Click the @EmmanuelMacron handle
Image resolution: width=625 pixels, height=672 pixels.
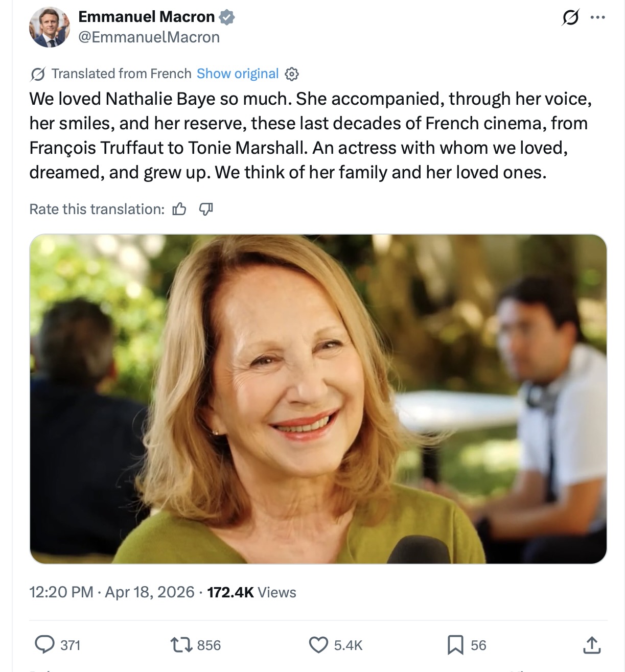coord(149,37)
